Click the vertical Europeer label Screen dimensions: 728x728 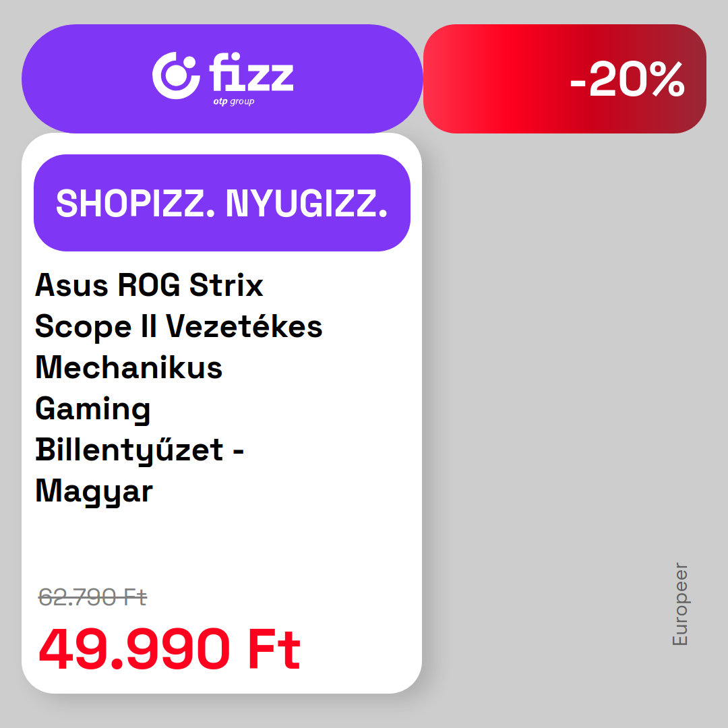(x=680, y=604)
